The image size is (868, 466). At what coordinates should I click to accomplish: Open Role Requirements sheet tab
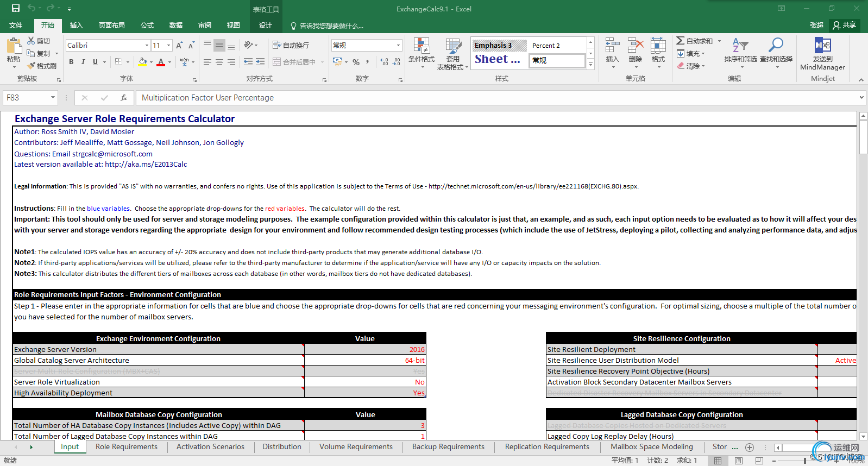tap(127, 447)
